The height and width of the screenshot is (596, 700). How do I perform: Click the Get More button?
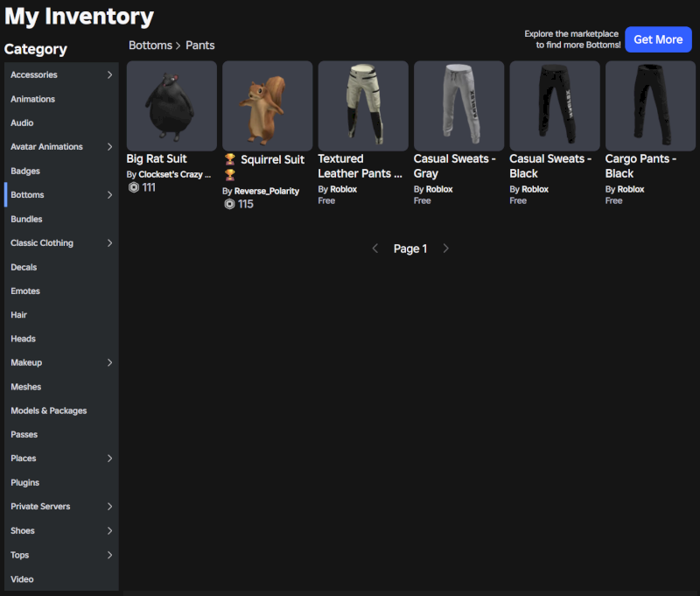tap(658, 39)
